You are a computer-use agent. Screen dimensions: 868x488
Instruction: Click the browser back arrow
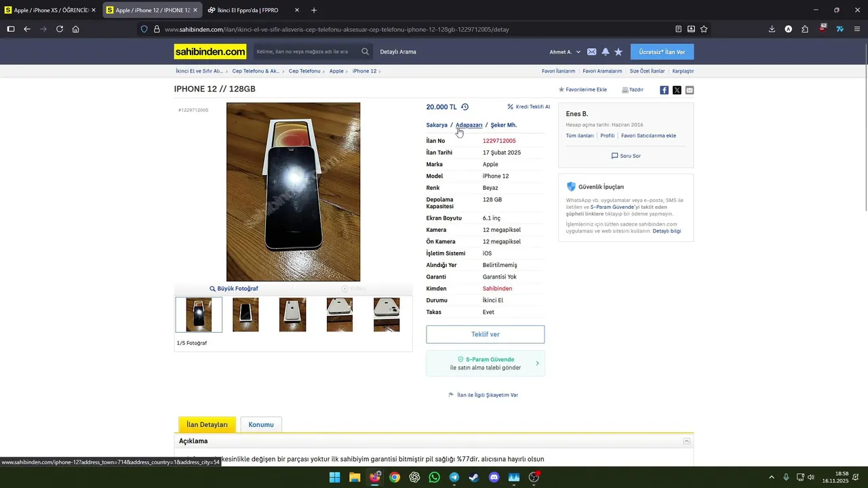[27, 29]
